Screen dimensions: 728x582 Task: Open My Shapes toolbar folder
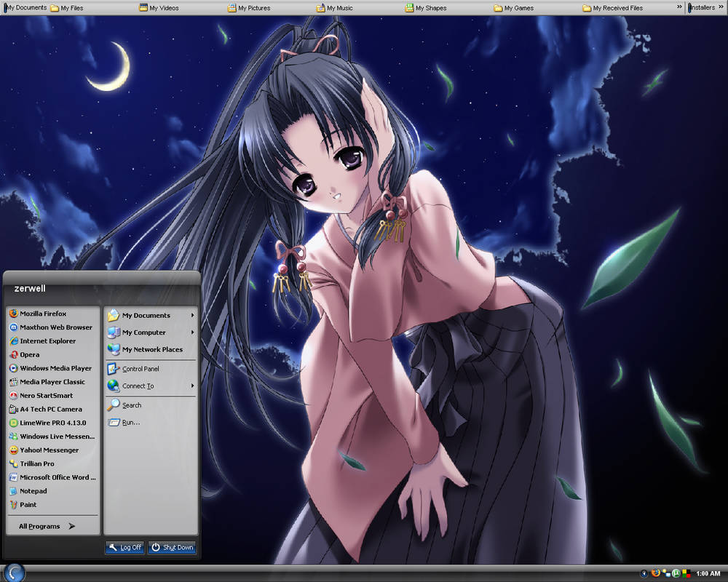[x=426, y=8]
